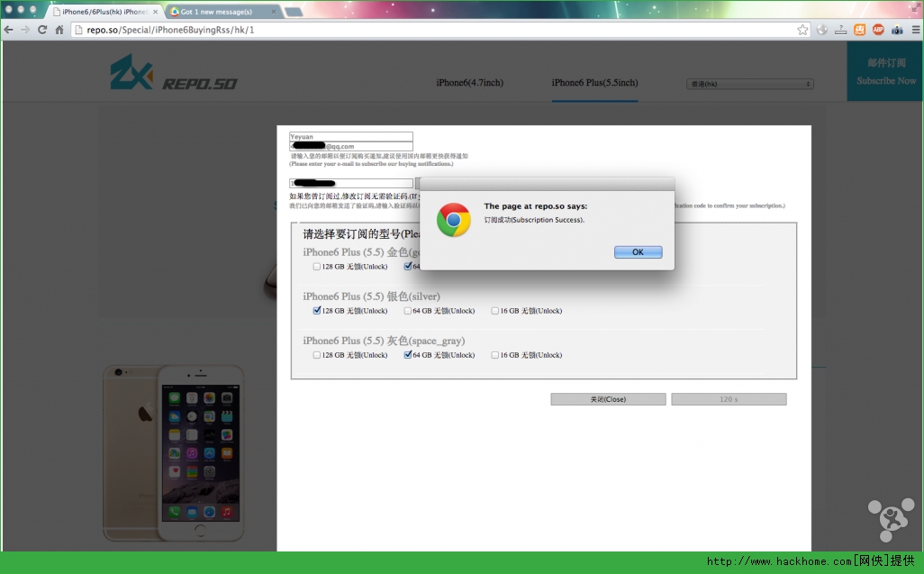Open the iPhone6 Plus(5.5inch) page tab
This screenshot has height=574, width=924.
point(594,83)
